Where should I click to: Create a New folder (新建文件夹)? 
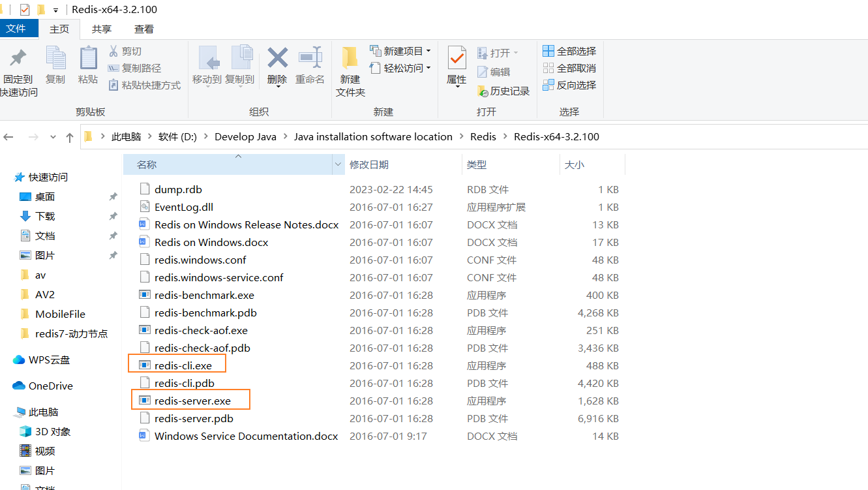point(350,72)
